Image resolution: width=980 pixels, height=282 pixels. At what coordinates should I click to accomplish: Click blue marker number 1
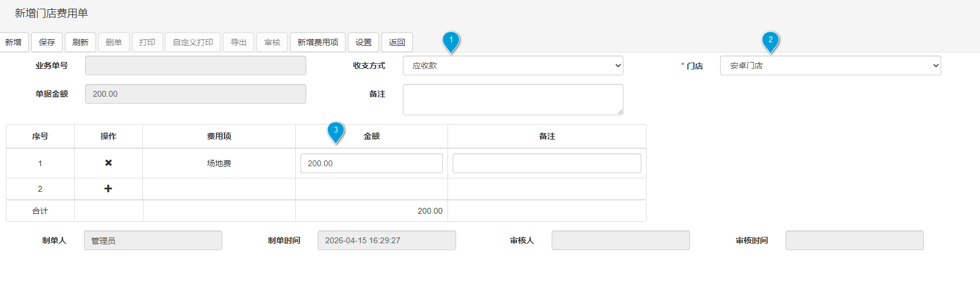point(451,41)
